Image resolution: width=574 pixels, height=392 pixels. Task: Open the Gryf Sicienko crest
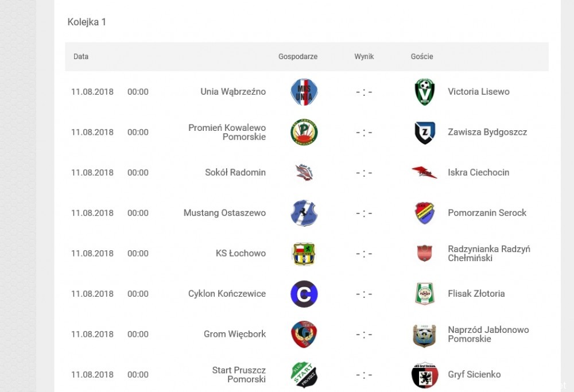[425, 375]
